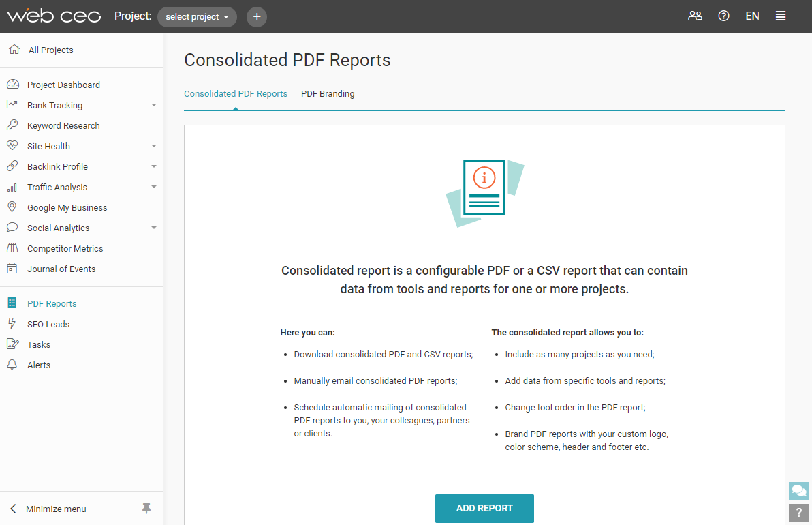Open Project Dashboard
Screen dimensions: 812x525
(64, 85)
